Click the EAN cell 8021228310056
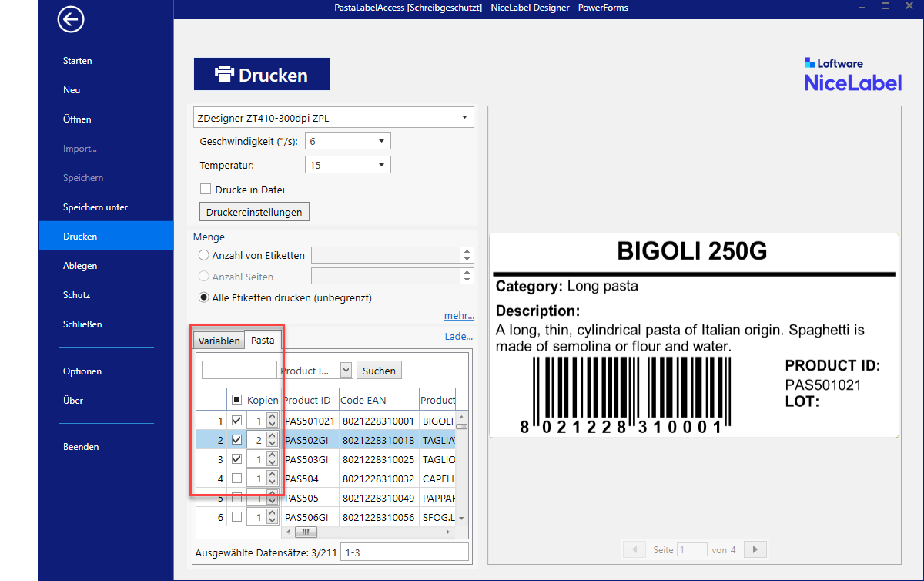Viewport: 924px width, 581px height. (x=379, y=517)
